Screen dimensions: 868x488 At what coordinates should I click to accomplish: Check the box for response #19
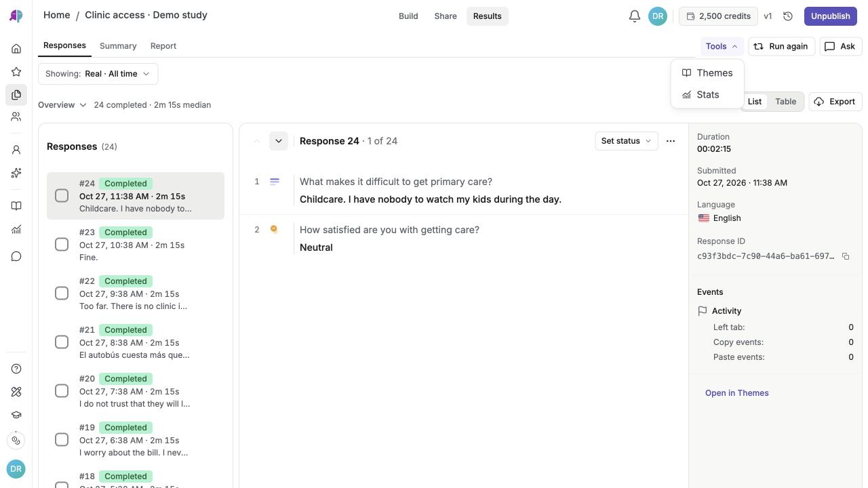[x=62, y=440]
